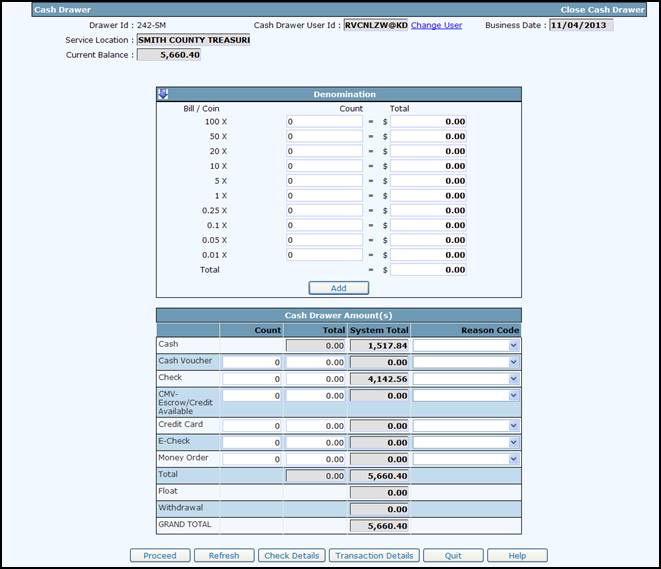Collapse the Denomination panel arrow icon
Viewport: 661px width, 569px height.
point(163,94)
